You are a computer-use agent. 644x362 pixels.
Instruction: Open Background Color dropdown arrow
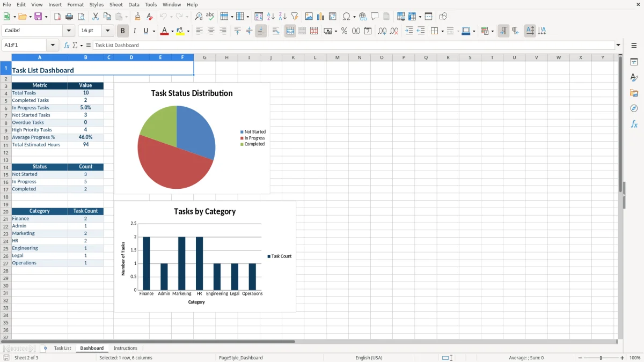[188, 31]
